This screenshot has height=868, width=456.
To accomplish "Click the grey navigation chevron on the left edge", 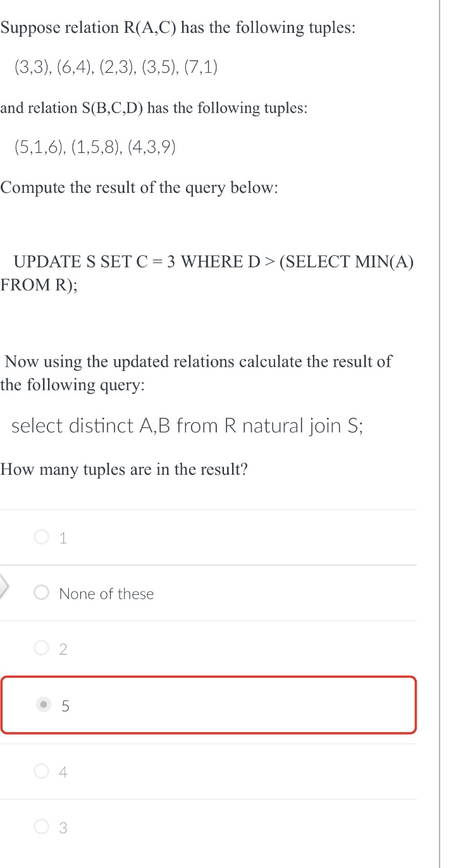I will point(3,587).
